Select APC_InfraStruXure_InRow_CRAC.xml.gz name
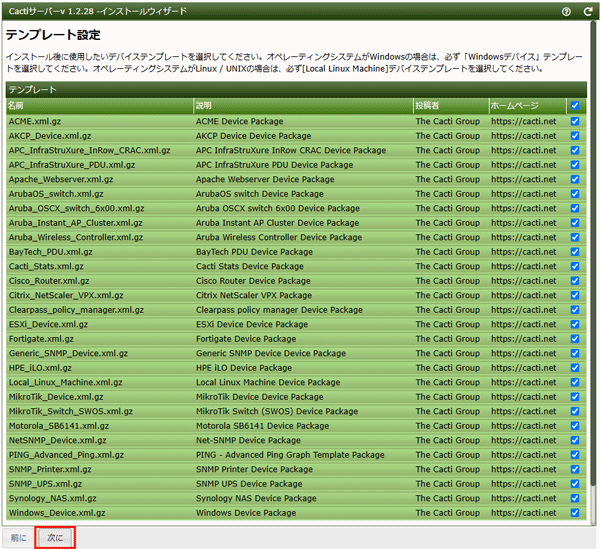The height and width of the screenshot is (549, 600). click(90, 150)
